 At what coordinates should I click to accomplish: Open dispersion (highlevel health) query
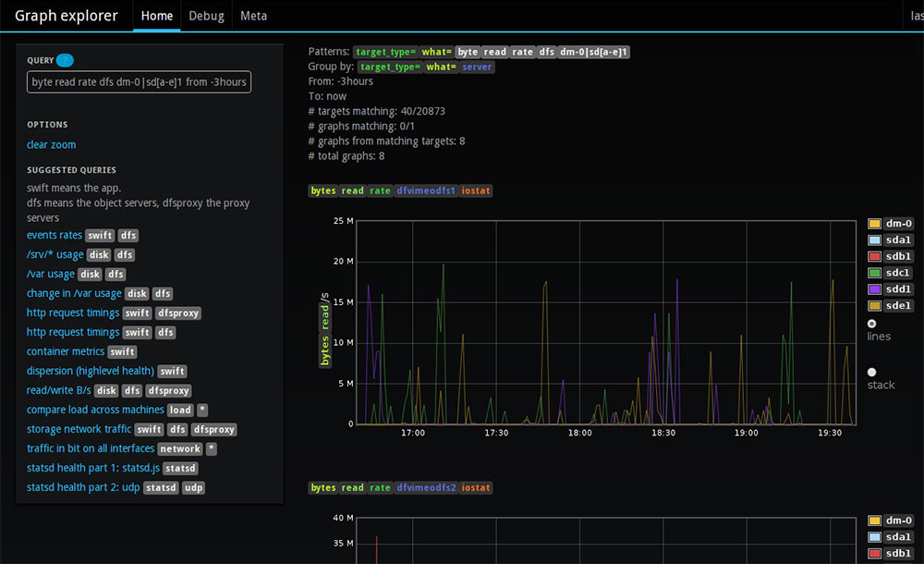[x=91, y=371]
